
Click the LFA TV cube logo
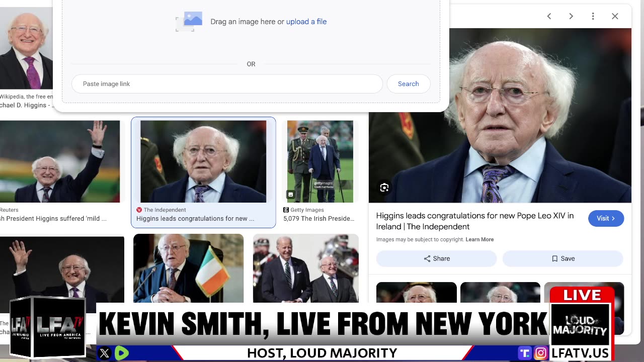48,327
